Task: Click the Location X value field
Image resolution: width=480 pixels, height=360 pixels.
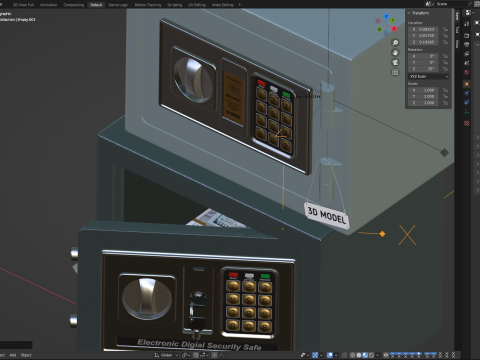Action: (423, 29)
